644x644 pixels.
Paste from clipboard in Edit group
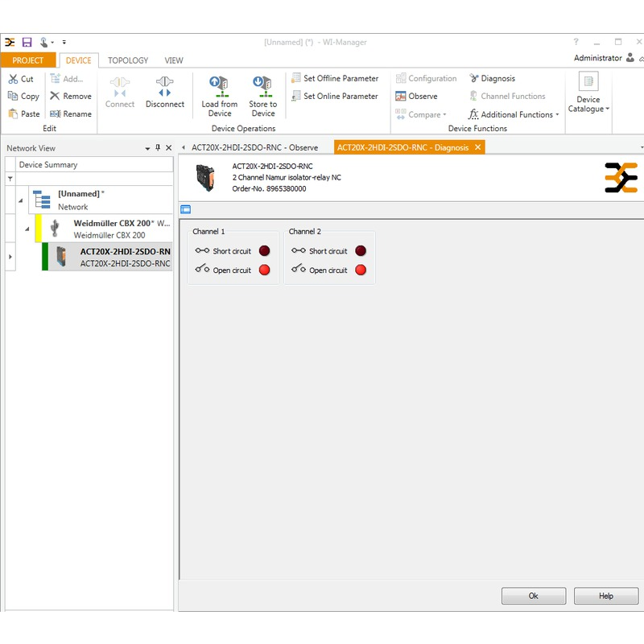(24, 114)
